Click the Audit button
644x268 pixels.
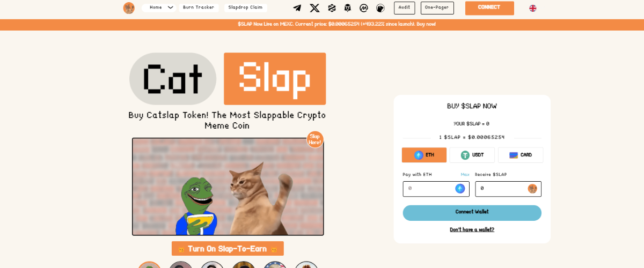point(404,8)
